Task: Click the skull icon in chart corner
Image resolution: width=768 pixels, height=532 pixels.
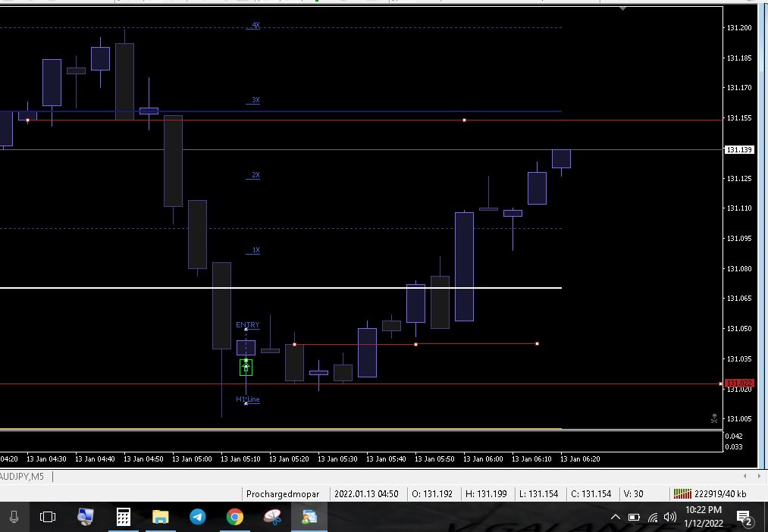Action: (714, 418)
